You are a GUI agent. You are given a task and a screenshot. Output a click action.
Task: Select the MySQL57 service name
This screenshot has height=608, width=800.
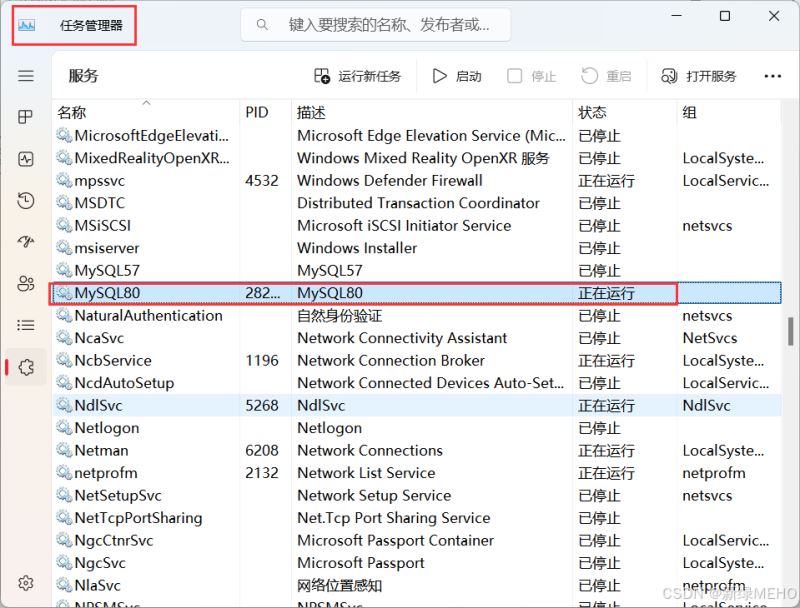pyautogui.click(x=107, y=270)
